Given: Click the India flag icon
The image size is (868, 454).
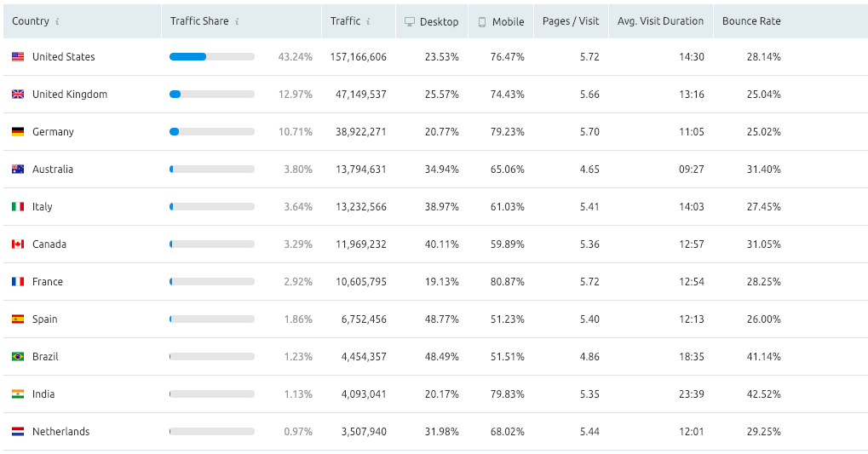Looking at the screenshot, I should (x=18, y=394).
